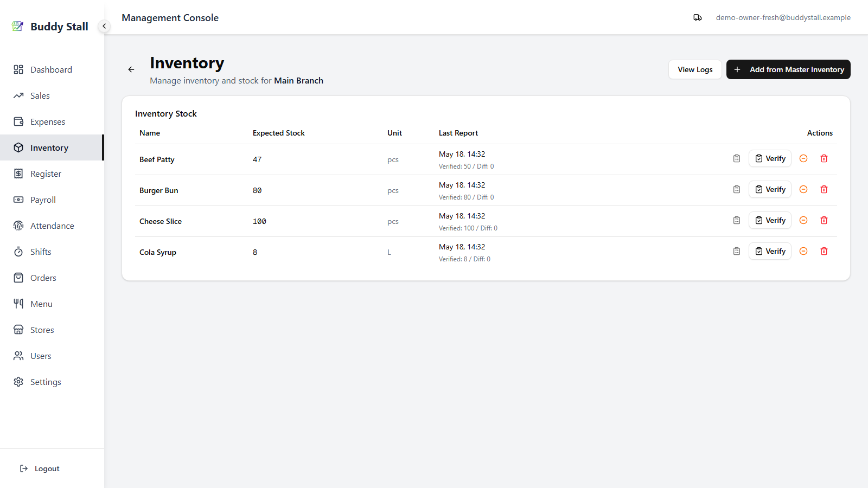This screenshot has width=868, height=488.
Task: Verify the Cola Syrup stock
Action: pyautogui.click(x=770, y=251)
